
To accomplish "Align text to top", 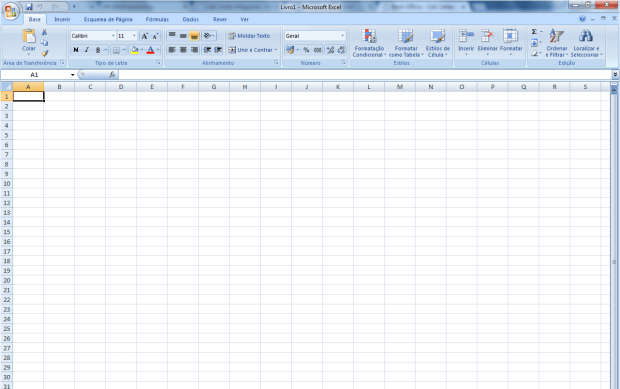I will click(x=172, y=36).
